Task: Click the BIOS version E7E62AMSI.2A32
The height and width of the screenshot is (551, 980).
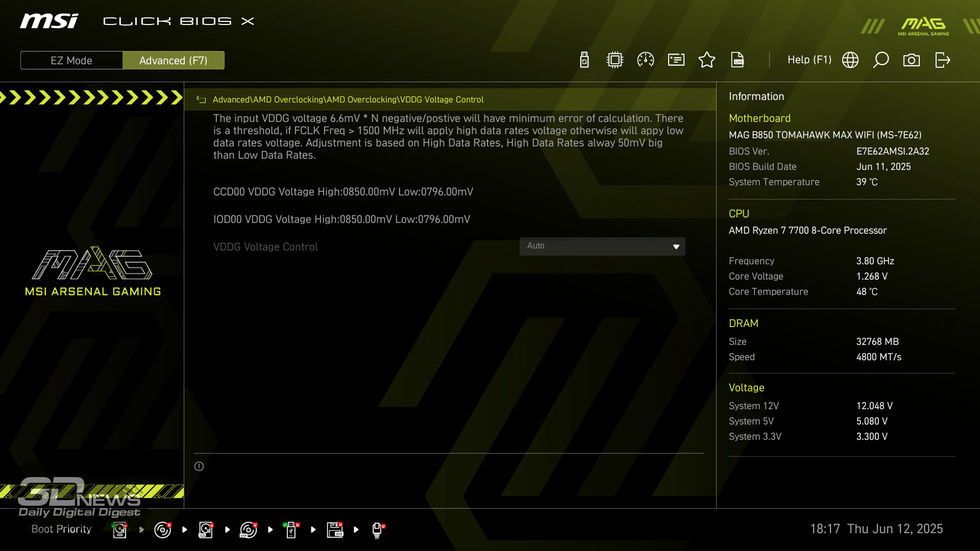Action: click(893, 152)
